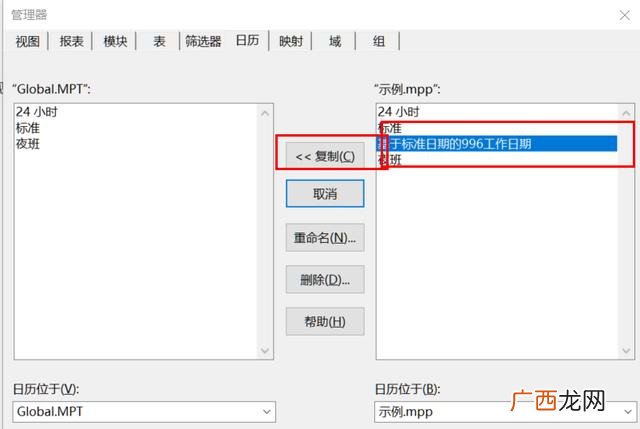
Task: Select 标准 in Global.MPT list
Action: pyautogui.click(x=136, y=128)
